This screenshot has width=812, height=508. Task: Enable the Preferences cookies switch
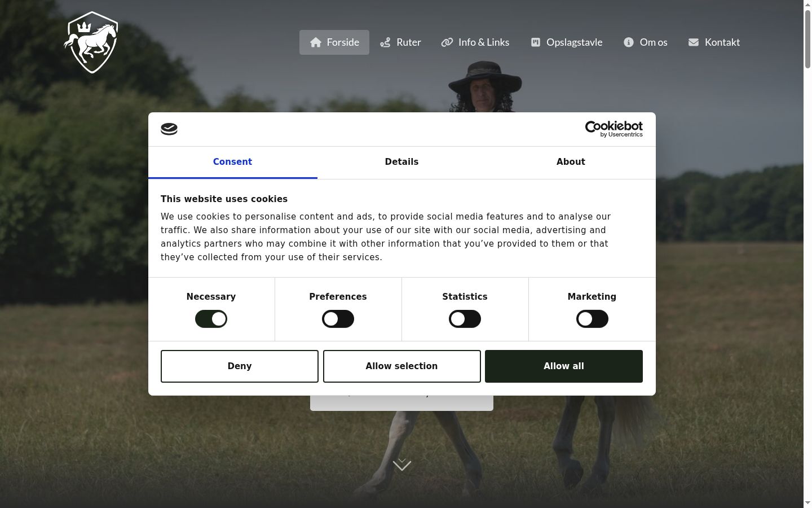pos(338,319)
